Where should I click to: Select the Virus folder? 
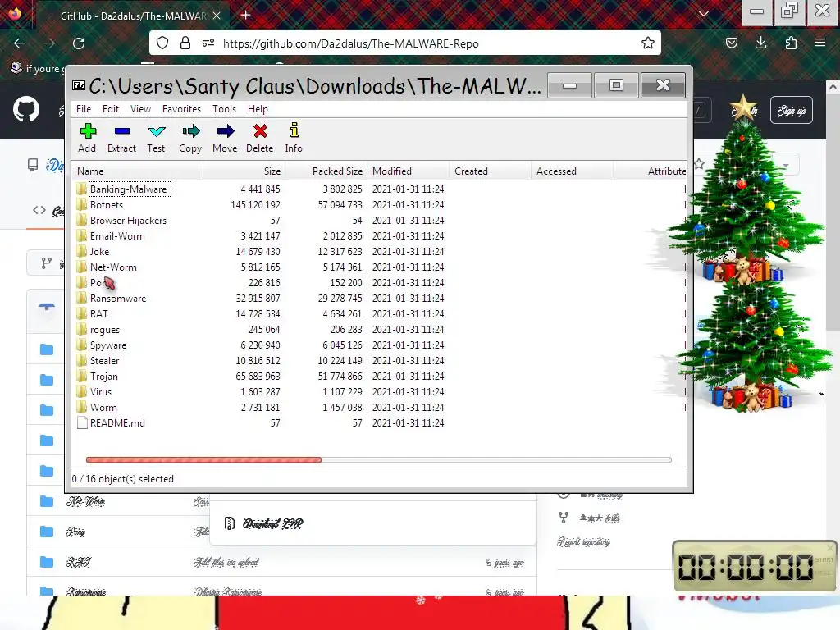(x=101, y=391)
